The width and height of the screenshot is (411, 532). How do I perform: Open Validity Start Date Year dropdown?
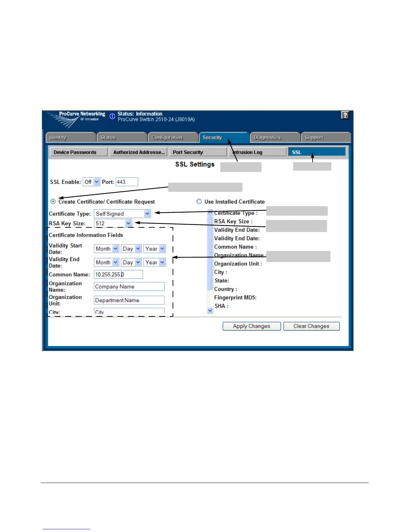pos(155,249)
